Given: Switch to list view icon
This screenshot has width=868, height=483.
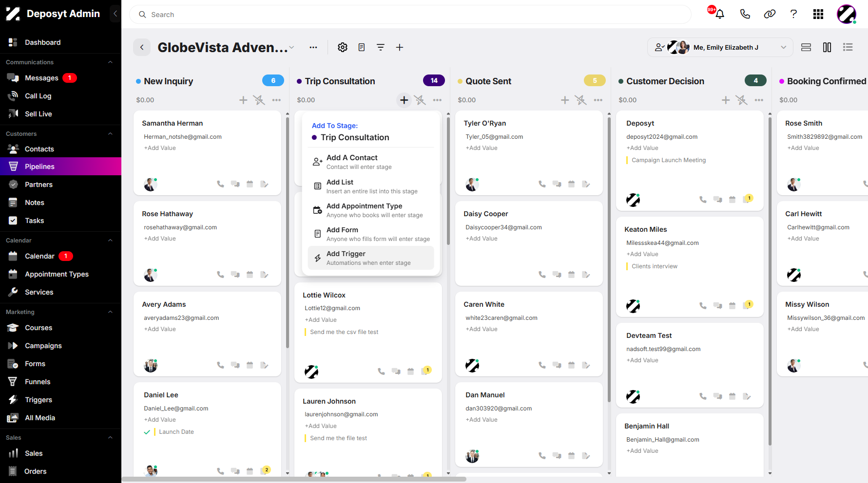Looking at the screenshot, I should pyautogui.click(x=848, y=47).
